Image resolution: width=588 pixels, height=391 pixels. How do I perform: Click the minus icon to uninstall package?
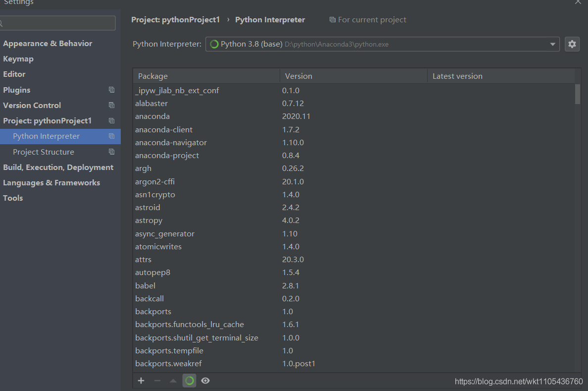point(157,381)
